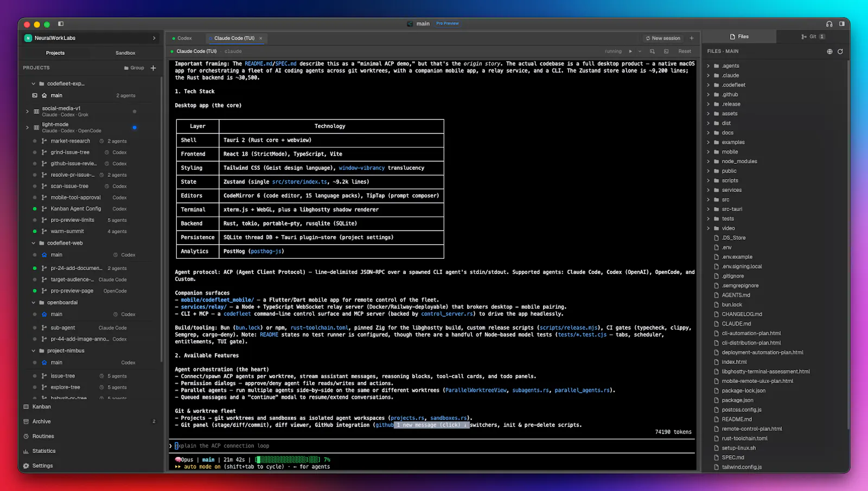Open Settings from the sidebar

pos(42,466)
